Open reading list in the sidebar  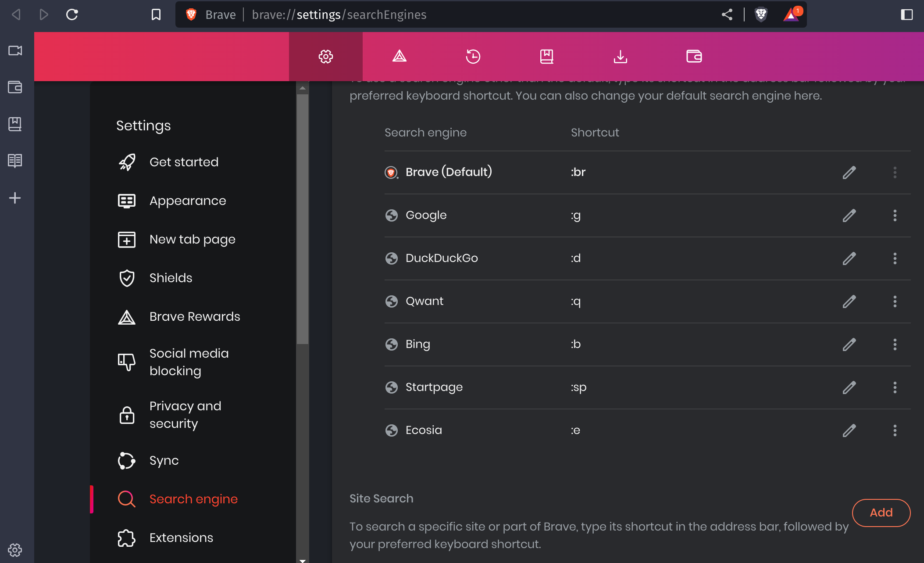[15, 161]
